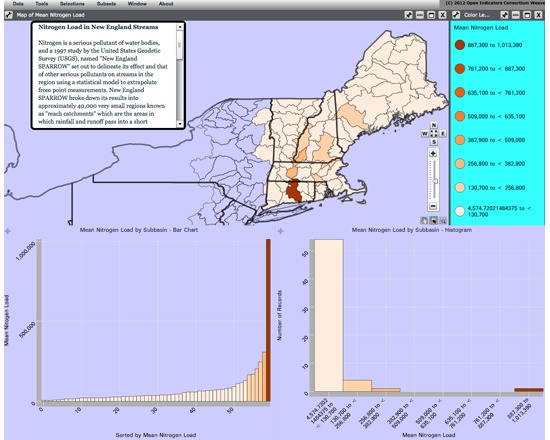Select legend bin 509,000 to < 635,100
550x440 pixels.
[x=490, y=116]
